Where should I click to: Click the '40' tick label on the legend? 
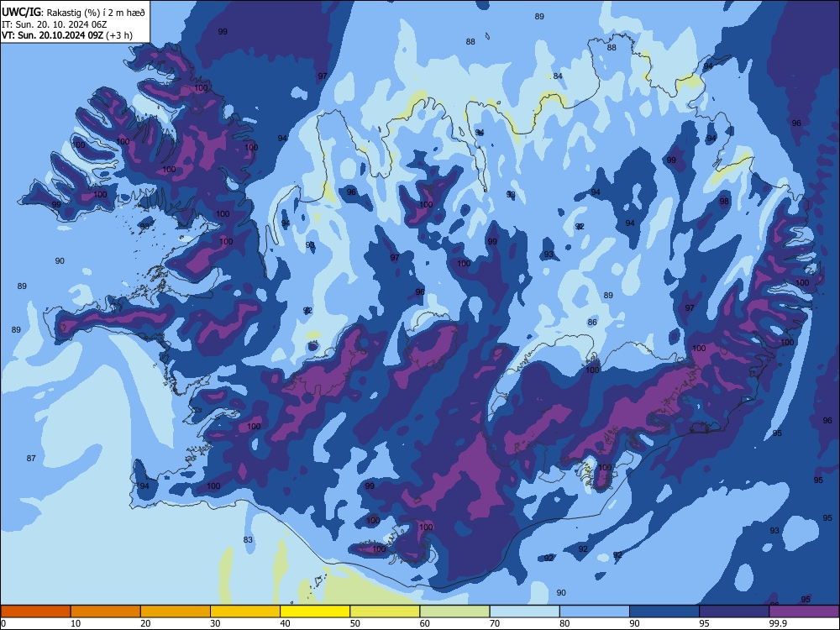[285, 623]
